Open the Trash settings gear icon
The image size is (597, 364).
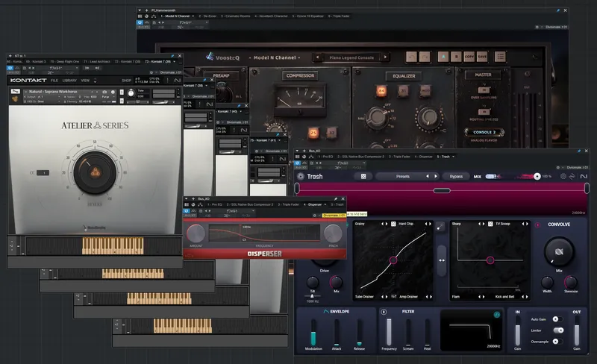[x=563, y=176]
